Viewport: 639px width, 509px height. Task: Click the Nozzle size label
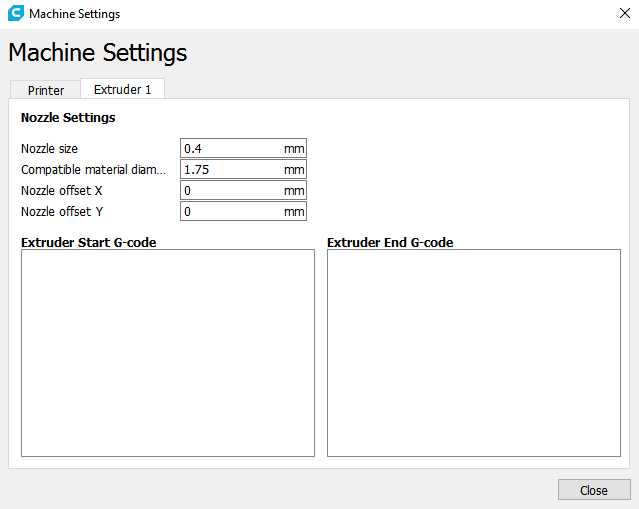point(49,149)
